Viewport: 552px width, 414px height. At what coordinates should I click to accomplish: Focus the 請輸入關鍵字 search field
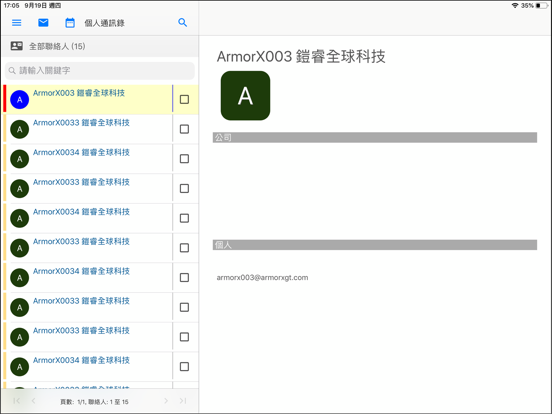100,71
